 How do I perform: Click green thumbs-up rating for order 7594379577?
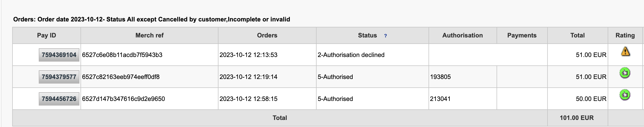click(x=625, y=73)
